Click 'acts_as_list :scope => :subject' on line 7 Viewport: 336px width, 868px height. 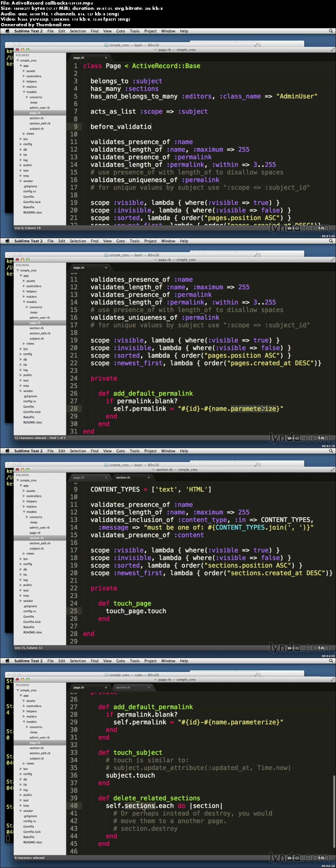[149, 111]
